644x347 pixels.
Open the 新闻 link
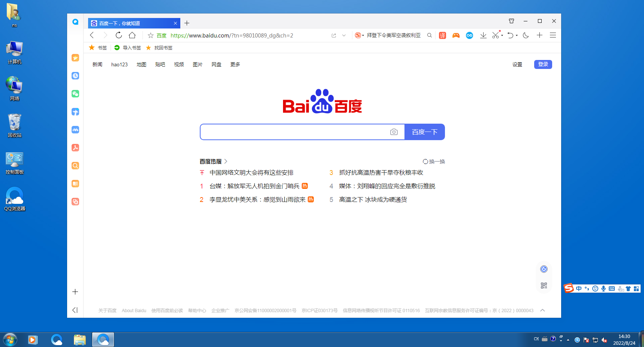(97, 64)
